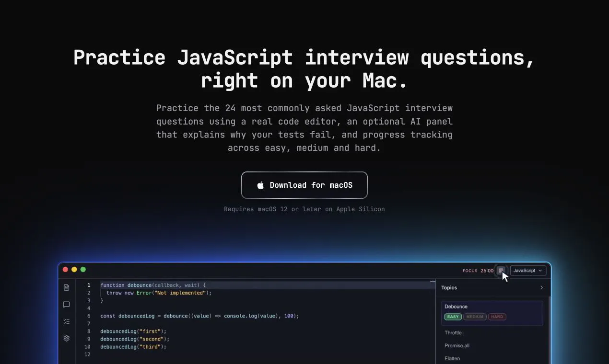Click the debouncedLog("first") line
This screenshot has width=609, height=364.
click(x=133, y=331)
